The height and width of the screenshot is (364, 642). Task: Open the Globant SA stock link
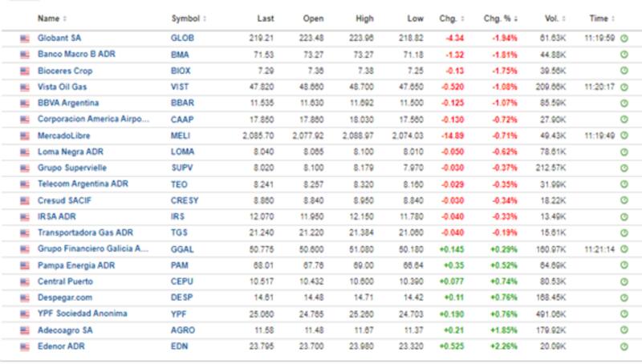point(59,38)
